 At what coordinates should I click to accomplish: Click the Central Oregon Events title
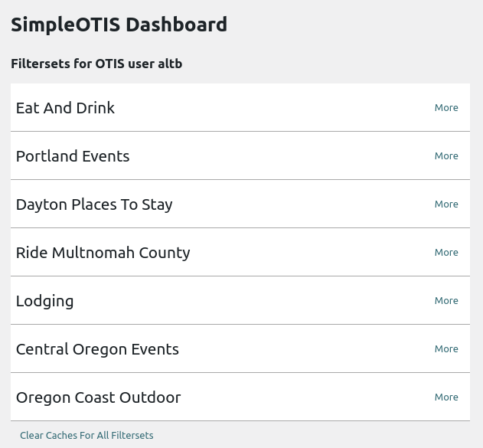pyautogui.click(x=97, y=349)
